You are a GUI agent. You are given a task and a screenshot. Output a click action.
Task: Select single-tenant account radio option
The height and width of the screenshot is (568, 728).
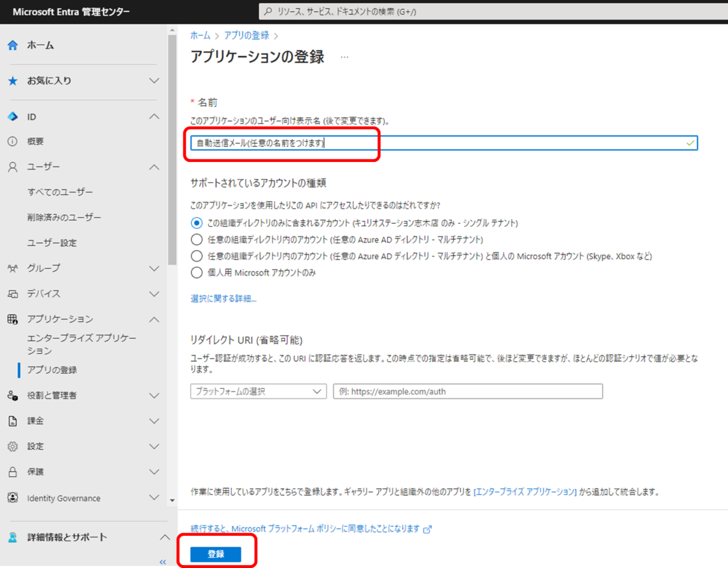click(x=197, y=223)
